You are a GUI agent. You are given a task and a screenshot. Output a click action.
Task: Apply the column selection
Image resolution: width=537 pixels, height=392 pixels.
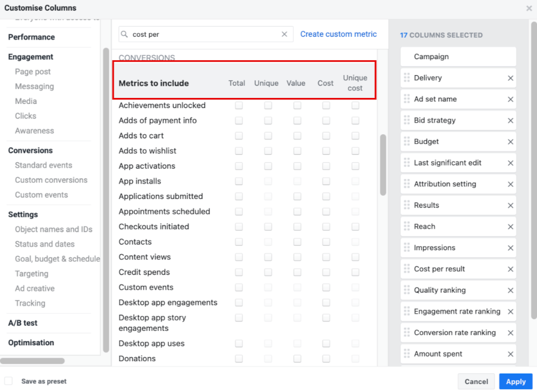516,382
